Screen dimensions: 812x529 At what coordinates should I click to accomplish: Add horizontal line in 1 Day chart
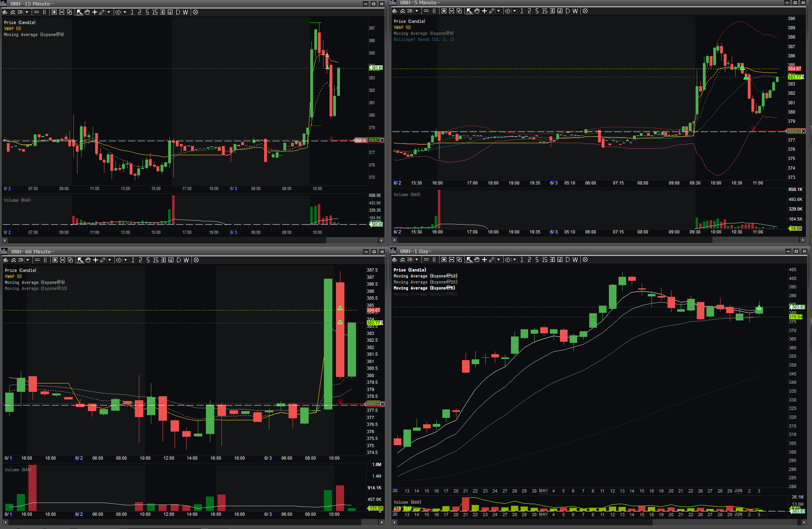[x=426, y=259]
